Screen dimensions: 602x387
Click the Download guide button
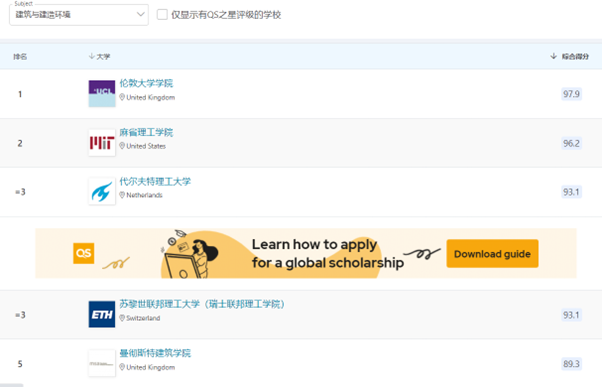(x=492, y=254)
